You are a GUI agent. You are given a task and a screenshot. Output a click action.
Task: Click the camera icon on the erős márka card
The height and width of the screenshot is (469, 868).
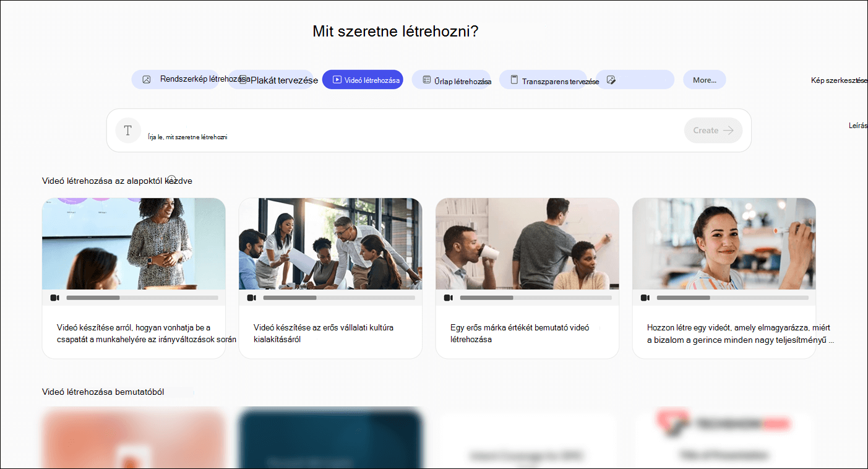pyautogui.click(x=448, y=298)
